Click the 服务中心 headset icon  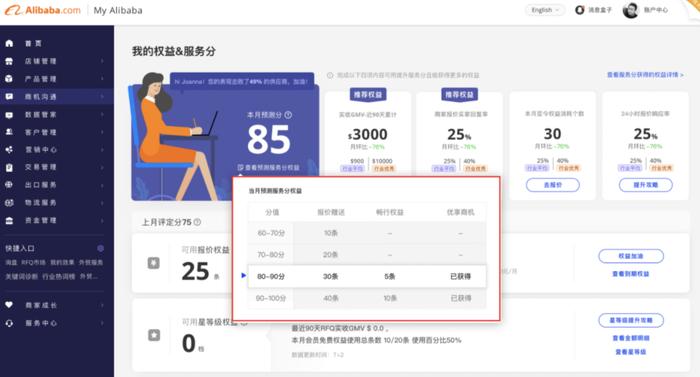pos(9,323)
